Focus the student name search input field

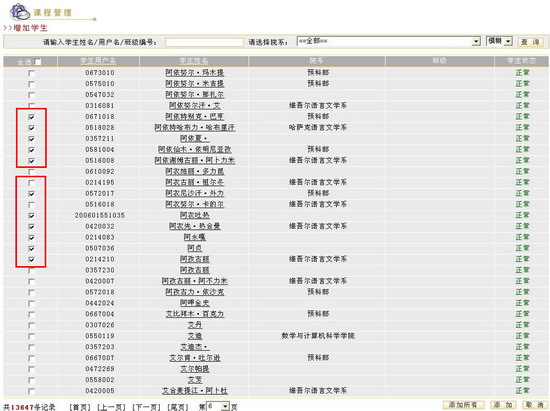coord(204,42)
